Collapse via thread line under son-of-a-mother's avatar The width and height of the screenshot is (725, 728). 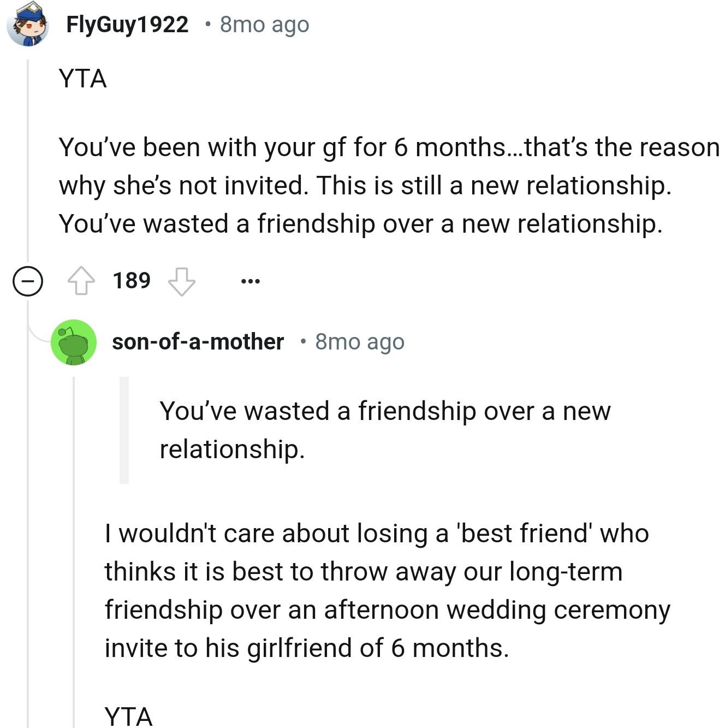coord(74,546)
